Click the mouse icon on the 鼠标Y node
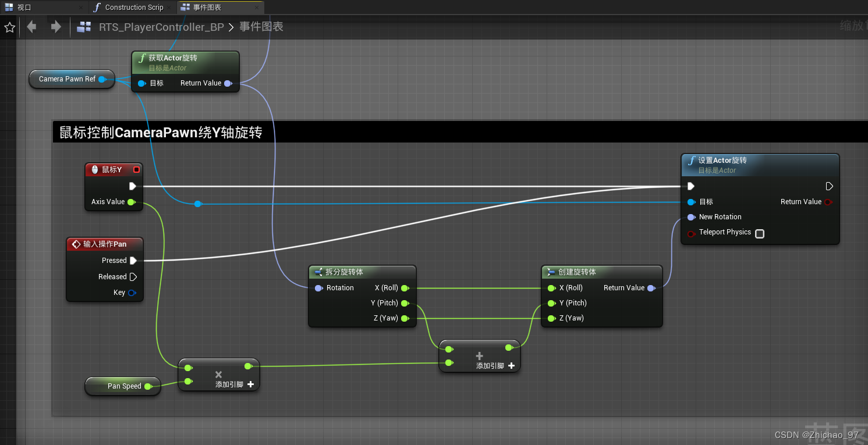Image resolution: width=868 pixels, height=445 pixels. [x=94, y=169]
